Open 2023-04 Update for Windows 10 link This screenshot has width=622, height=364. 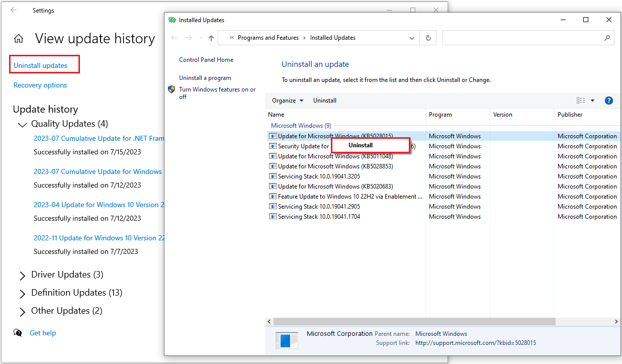99,205
